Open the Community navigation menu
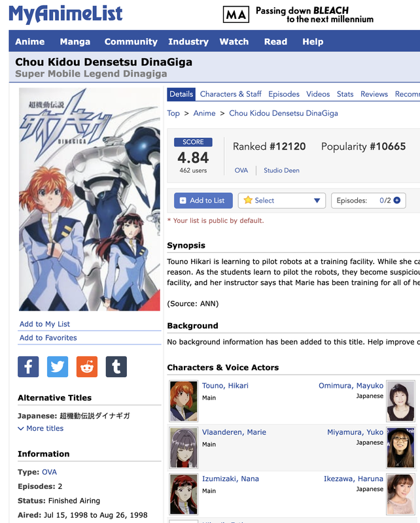 click(131, 42)
